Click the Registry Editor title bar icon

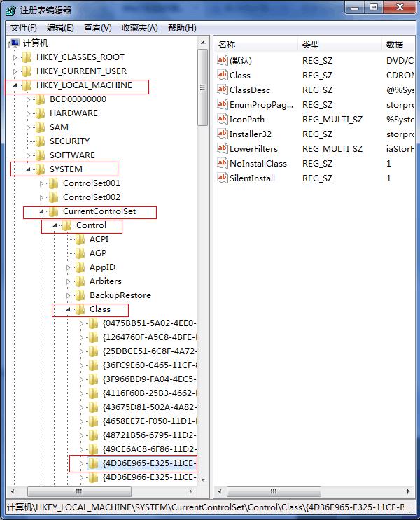pyautogui.click(x=9, y=10)
